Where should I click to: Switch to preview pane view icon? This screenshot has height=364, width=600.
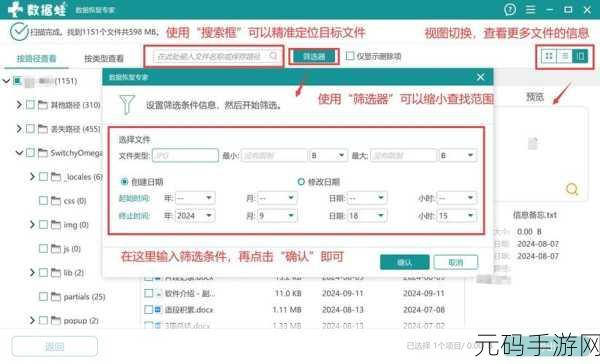580,56
